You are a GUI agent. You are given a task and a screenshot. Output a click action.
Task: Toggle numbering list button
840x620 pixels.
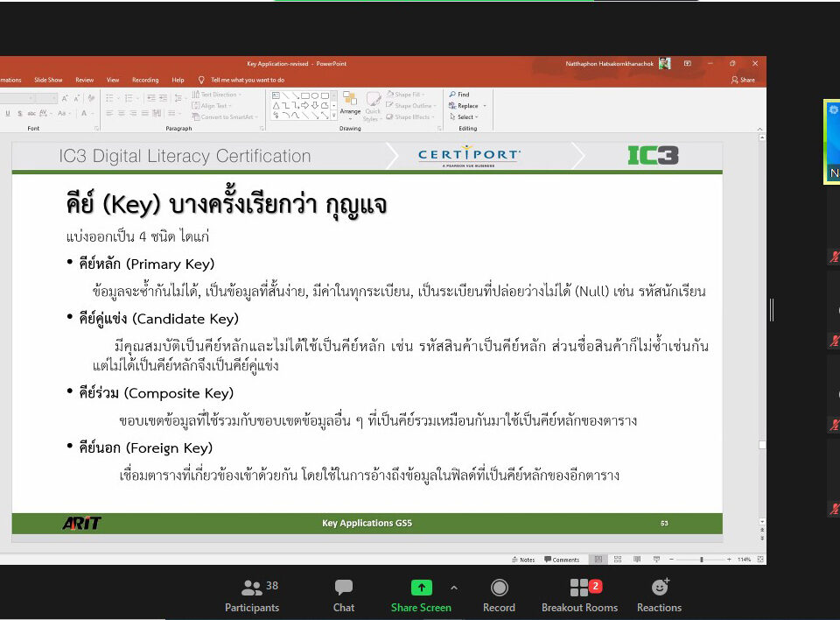(x=130, y=98)
